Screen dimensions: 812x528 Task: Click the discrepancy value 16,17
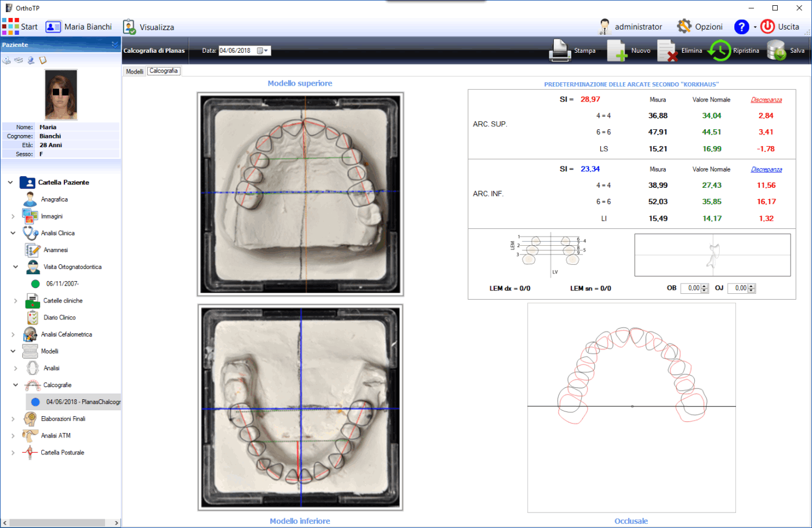766,202
